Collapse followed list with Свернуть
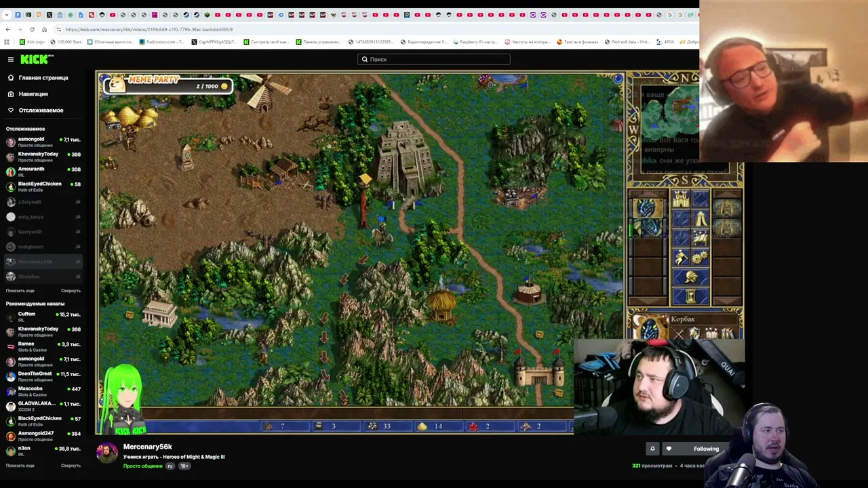The height and width of the screenshot is (488, 868). [x=71, y=291]
